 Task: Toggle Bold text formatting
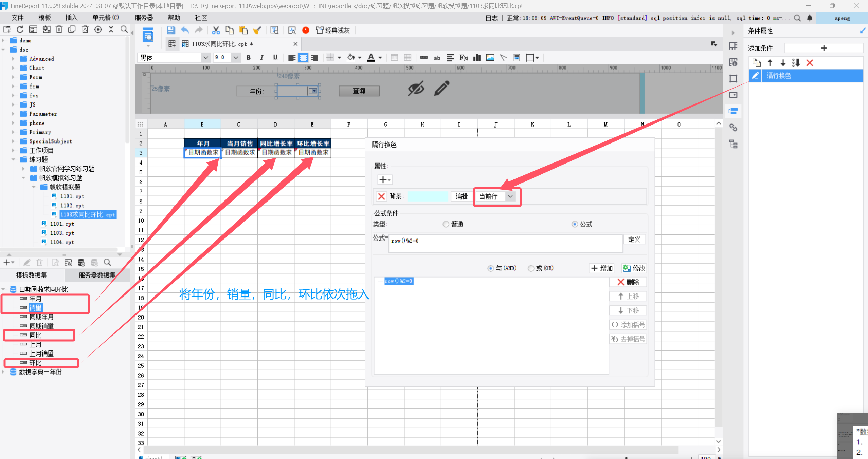coord(248,58)
